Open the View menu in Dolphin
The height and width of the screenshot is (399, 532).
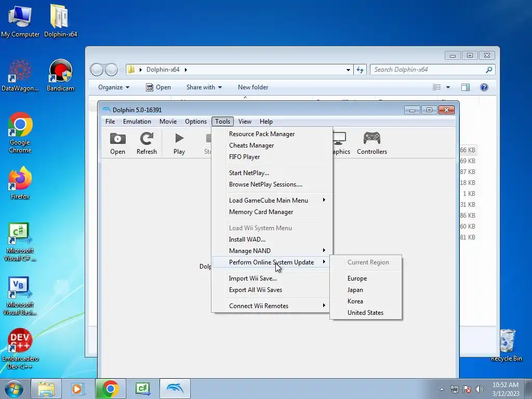point(245,122)
